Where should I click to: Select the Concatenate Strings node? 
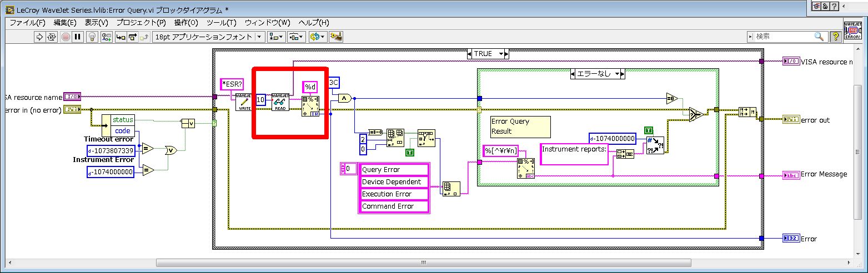click(626, 154)
